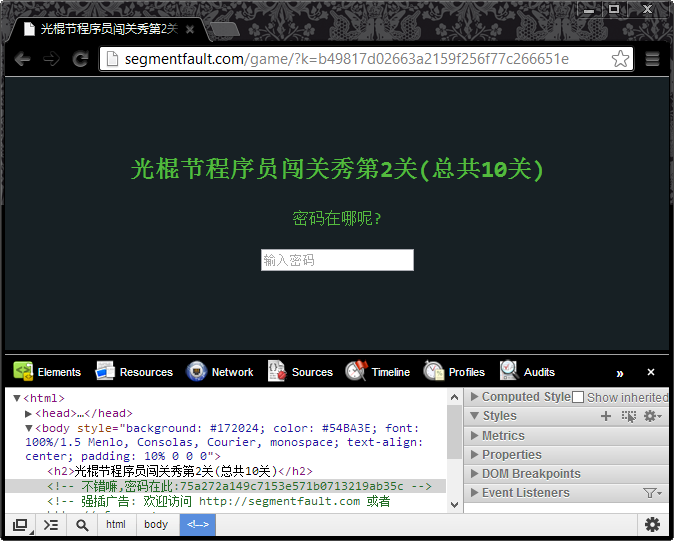This screenshot has width=674, height=541.
Task: Show more DevTools panels chevron
Action: coord(619,373)
